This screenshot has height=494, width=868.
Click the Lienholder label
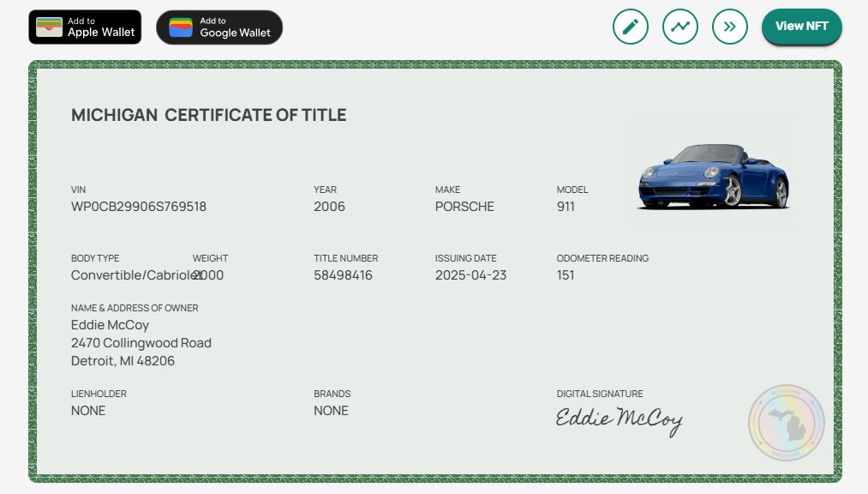[99, 394]
